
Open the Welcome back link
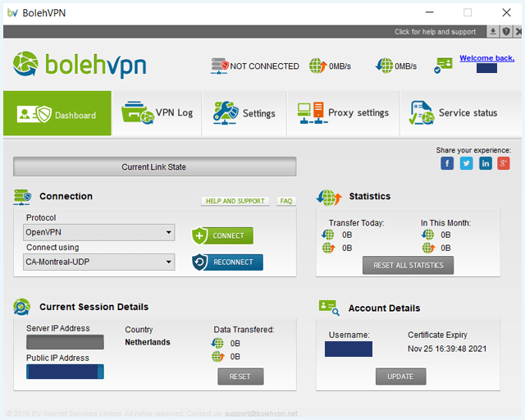(486, 58)
